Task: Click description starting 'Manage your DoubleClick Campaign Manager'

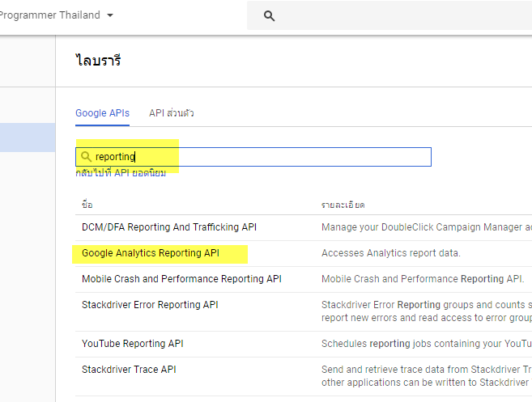Action: coord(427,227)
